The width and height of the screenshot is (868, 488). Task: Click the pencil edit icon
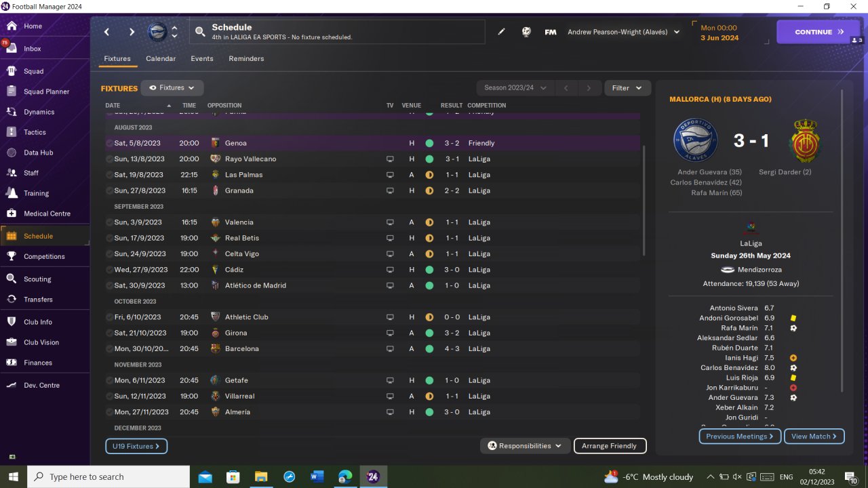[x=501, y=32]
